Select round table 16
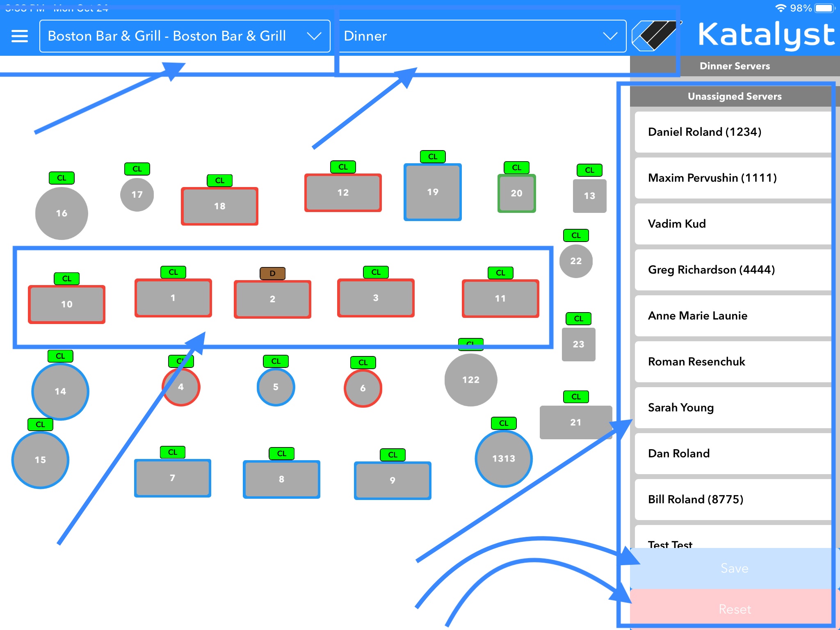This screenshot has height=630, width=840. click(62, 213)
